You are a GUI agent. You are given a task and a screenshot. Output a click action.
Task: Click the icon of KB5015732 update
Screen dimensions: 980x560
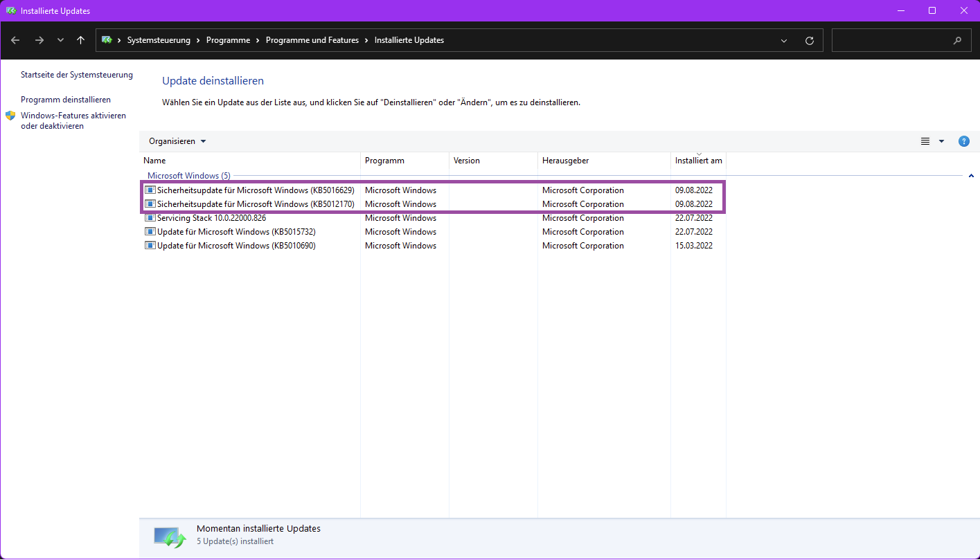[x=150, y=232]
